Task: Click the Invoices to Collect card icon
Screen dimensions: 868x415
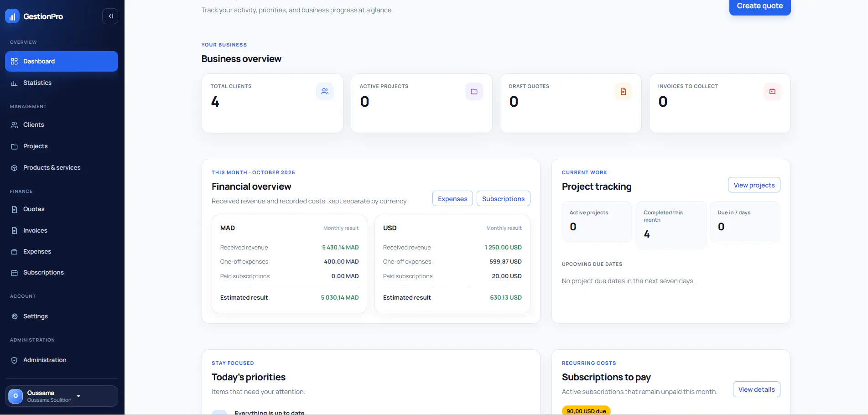Action: click(x=772, y=92)
